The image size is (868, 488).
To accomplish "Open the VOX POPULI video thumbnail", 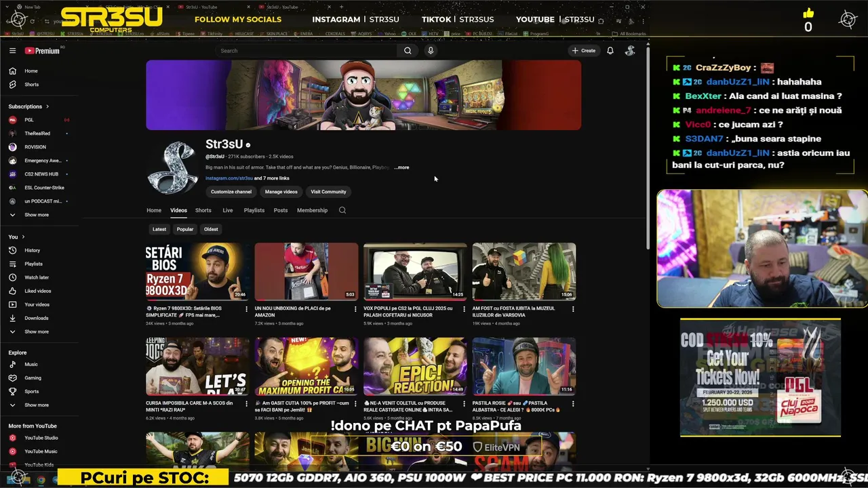I will (415, 271).
